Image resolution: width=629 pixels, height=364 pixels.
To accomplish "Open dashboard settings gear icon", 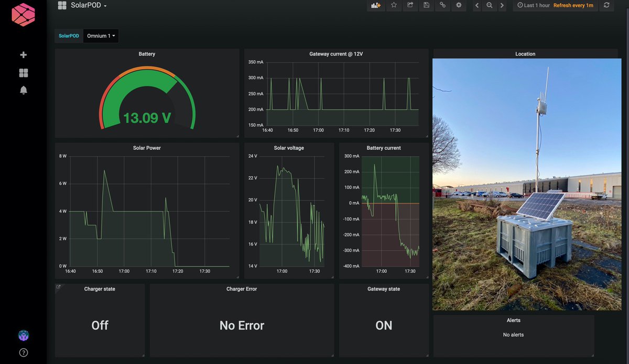I will (459, 5).
